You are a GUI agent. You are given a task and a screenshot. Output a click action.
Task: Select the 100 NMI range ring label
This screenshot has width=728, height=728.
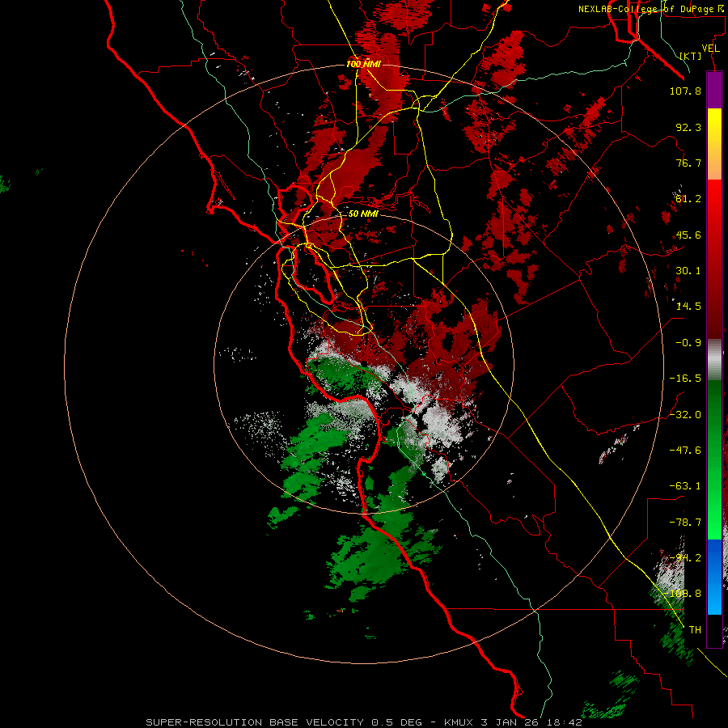click(363, 64)
